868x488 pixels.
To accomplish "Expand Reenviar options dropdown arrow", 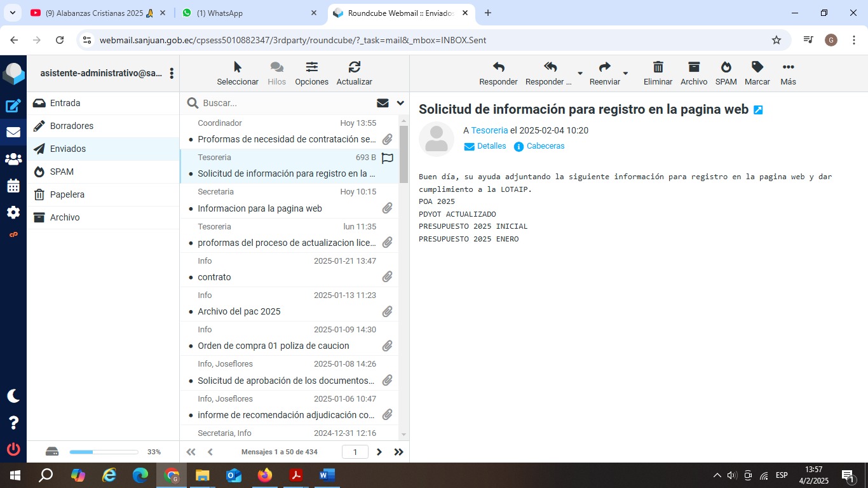I will point(625,74).
